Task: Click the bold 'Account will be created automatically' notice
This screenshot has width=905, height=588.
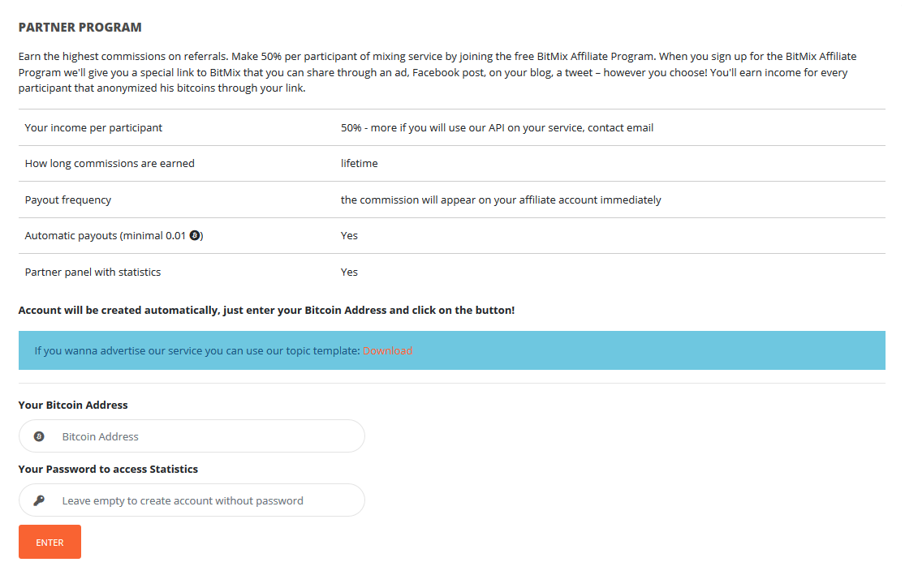Action: (x=266, y=310)
